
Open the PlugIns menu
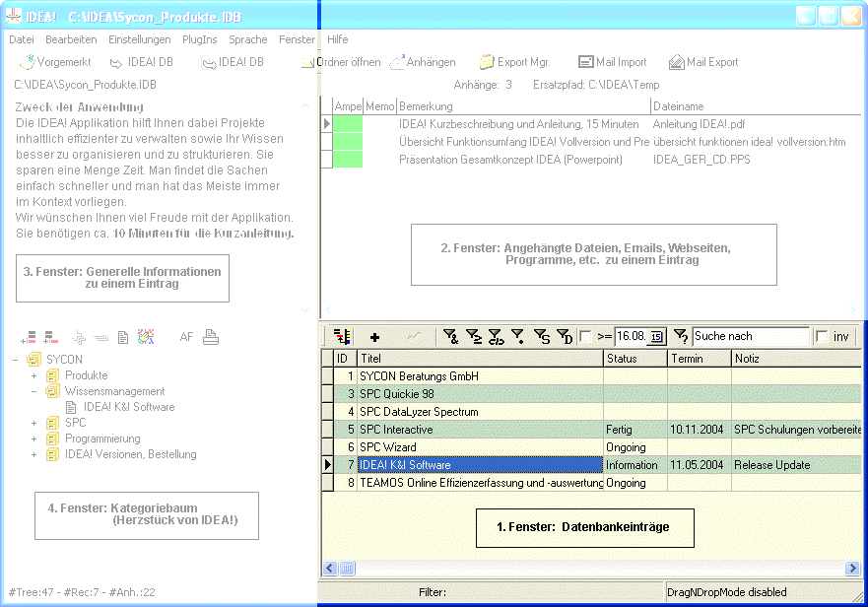coord(200,39)
